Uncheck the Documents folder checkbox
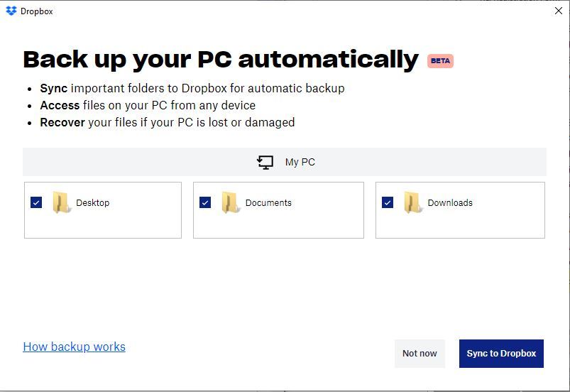The height and width of the screenshot is (392, 570). [205, 203]
